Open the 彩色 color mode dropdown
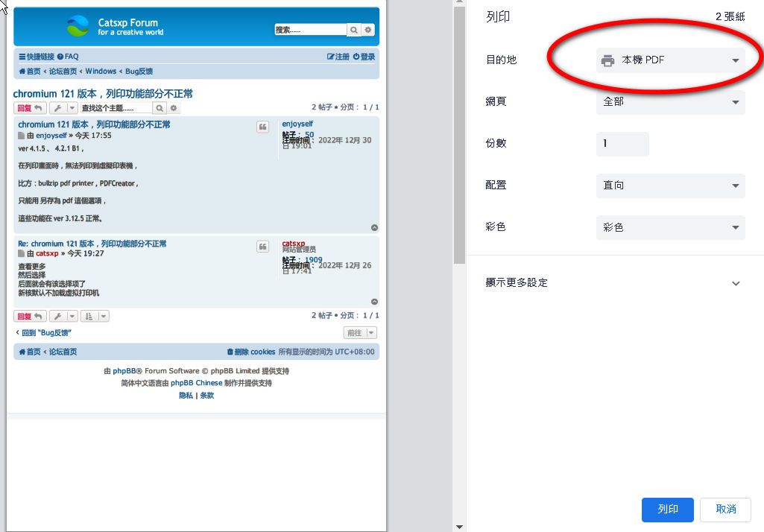764x532 pixels. [x=670, y=227]
